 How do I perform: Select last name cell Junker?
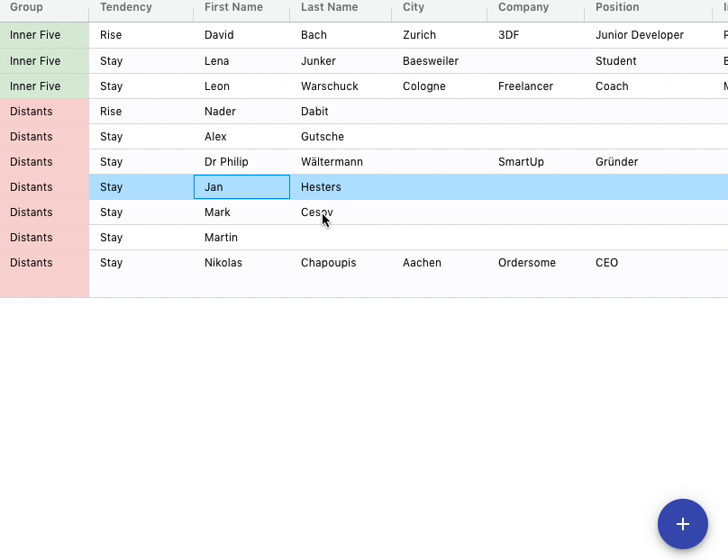341,61
